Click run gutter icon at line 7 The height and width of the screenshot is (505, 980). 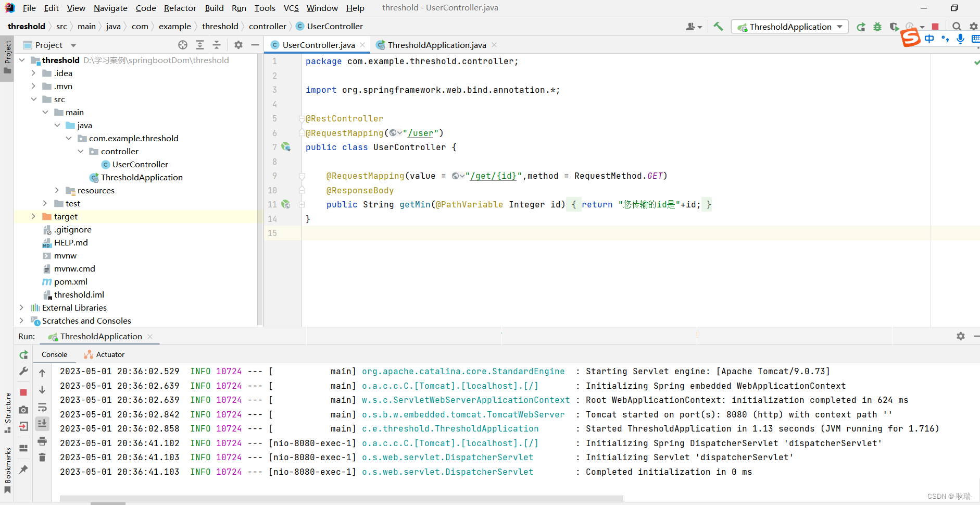click(286, 147)
